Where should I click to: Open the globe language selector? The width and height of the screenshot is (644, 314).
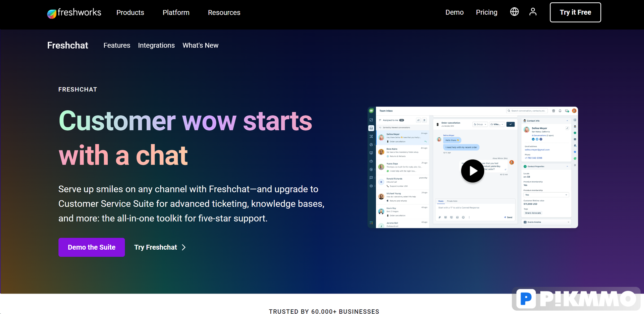(514, 12)
